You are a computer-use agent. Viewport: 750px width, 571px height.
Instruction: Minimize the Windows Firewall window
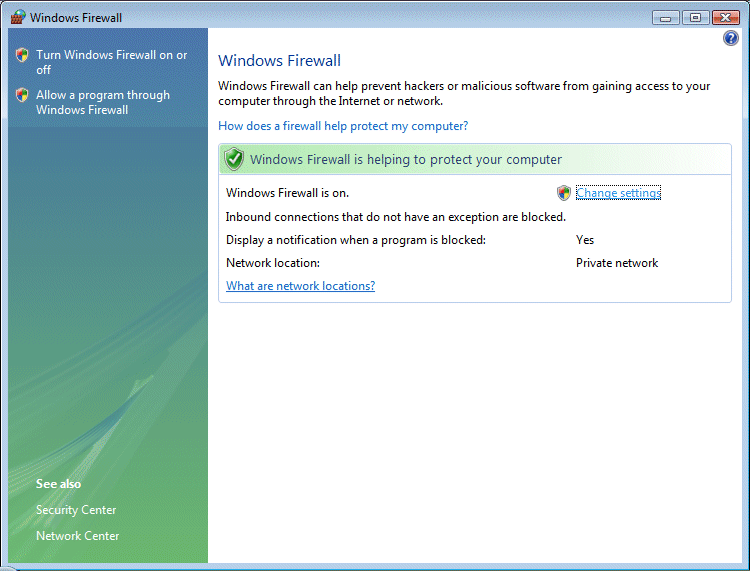pyautogui.click(x=667, y=17)
